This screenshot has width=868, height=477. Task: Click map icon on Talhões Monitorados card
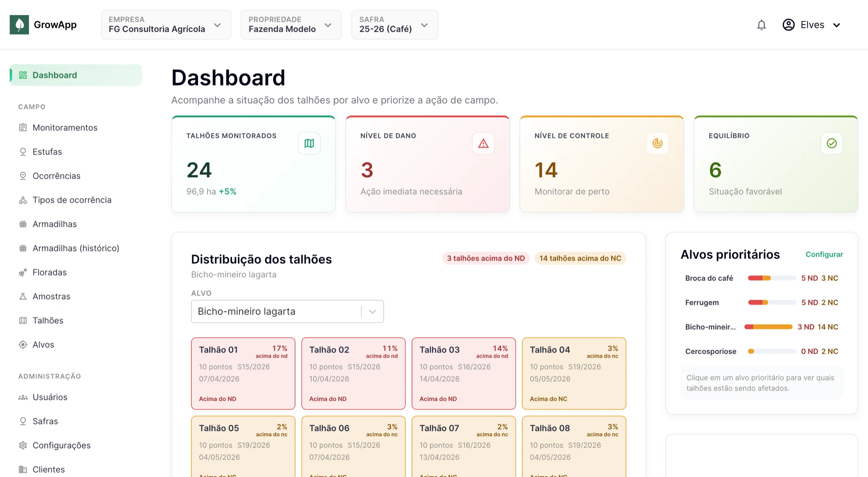pyautogui.click(x=309, y=143)
